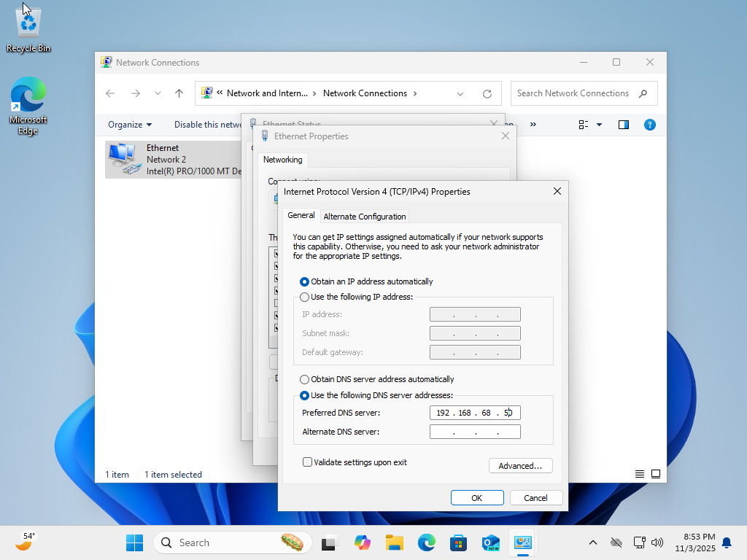Enable 'Validate settings upon exit'

(x=307, y=462)
